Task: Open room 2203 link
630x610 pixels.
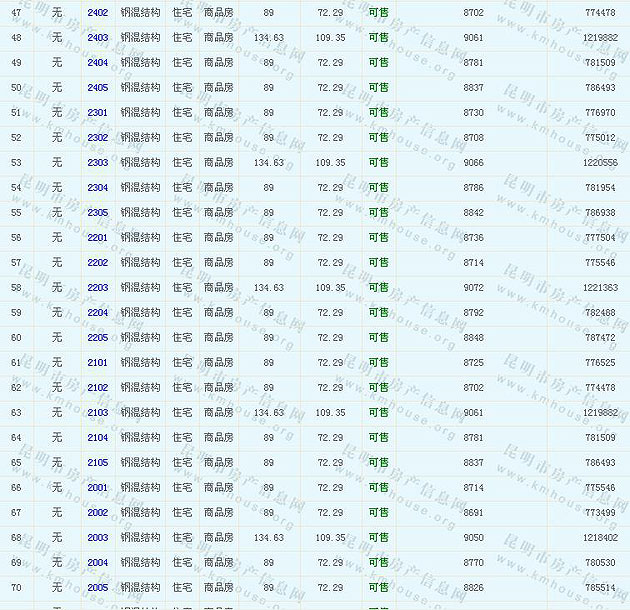Action: [97, 288]
